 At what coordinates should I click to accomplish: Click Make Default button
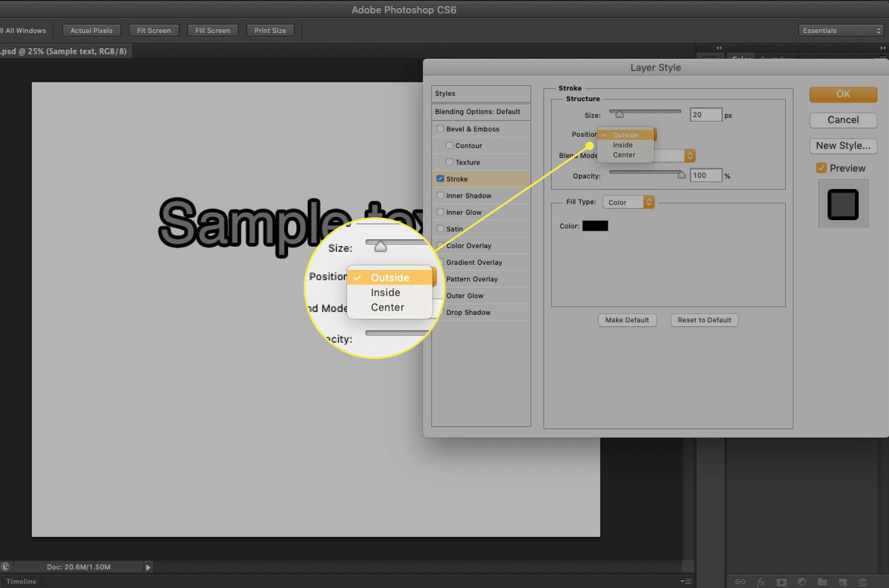tap(627, 320)
